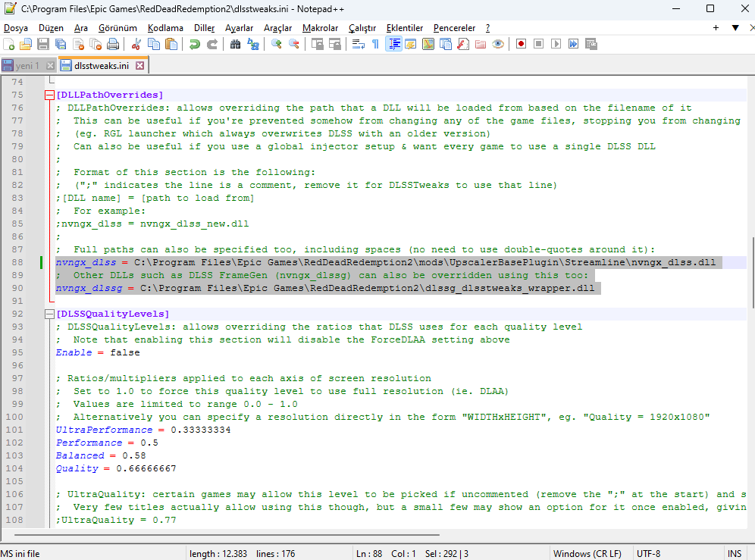755x560 pixels.
Task: Click the Synchronize Vertical Scrolling icon
Action: click(318, 44)
